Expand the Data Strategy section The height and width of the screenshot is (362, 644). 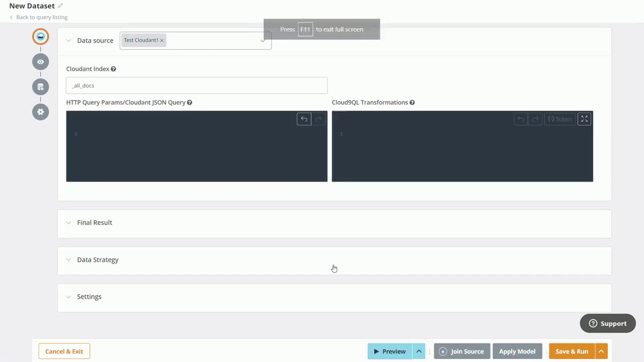click(x=68, y=259)
